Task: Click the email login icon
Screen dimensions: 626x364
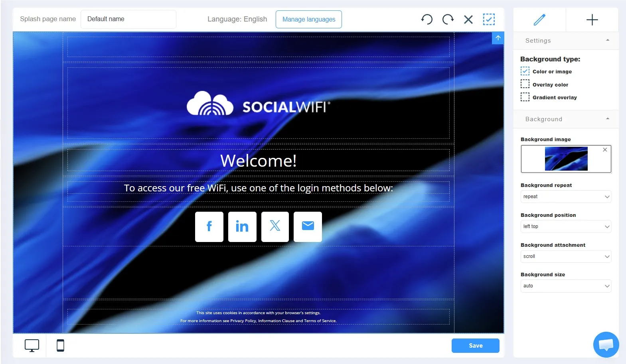Action: [x=308, y=226]
